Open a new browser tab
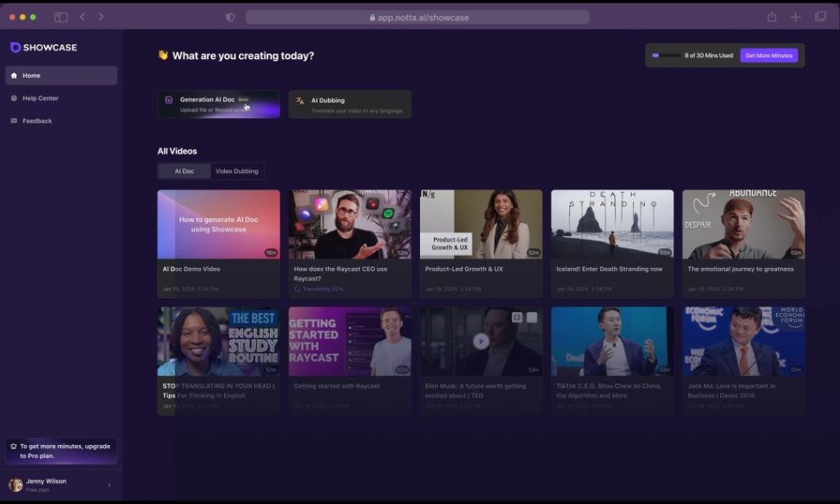 [x=796, y=17]
